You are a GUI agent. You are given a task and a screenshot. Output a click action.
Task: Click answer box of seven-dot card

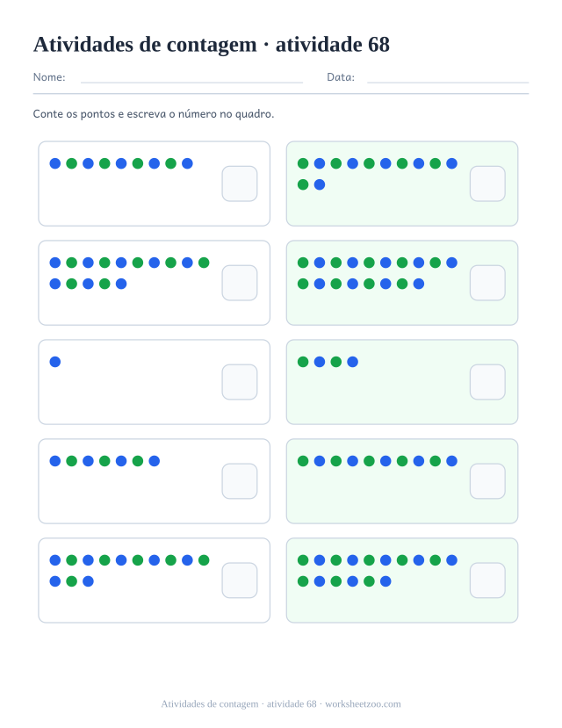240,481
